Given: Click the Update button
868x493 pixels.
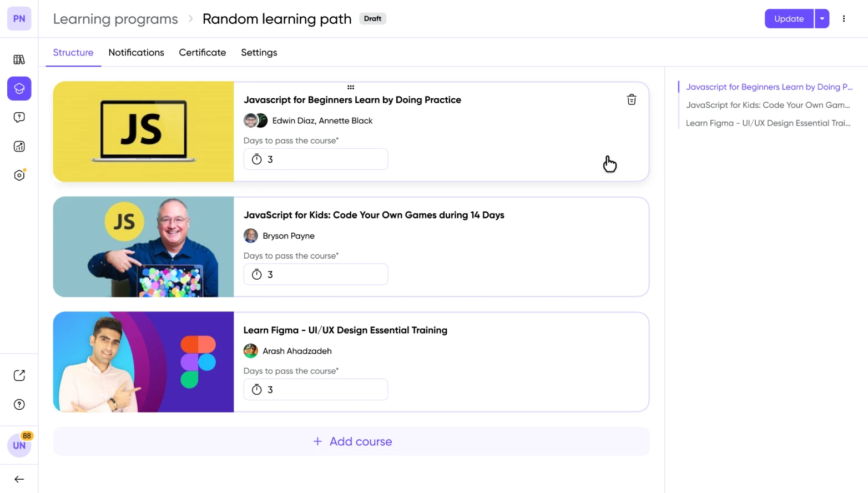Looking at the screenshot, I should click(x=789, y=19).
